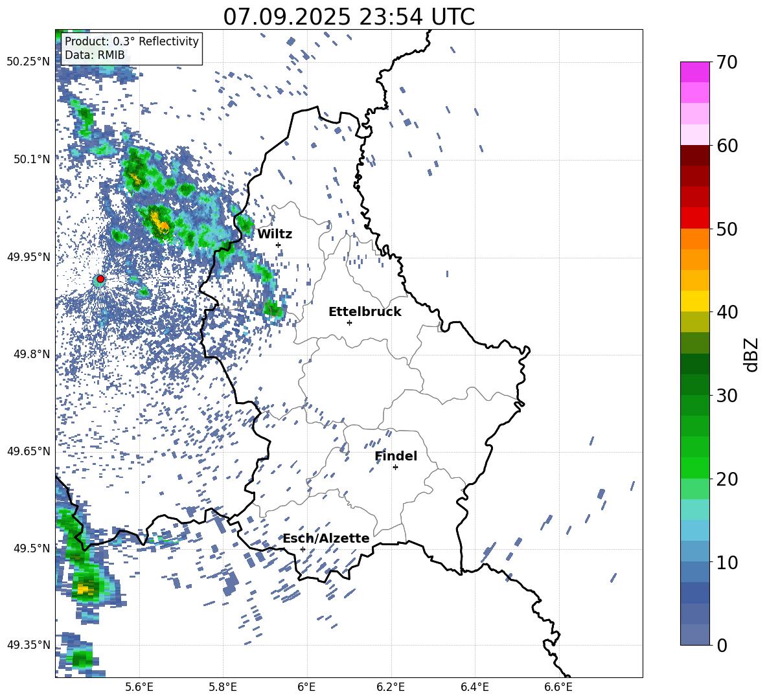Click the 5.8°E longitude label
Image resolution: width=767 pixels, height=700 pixels.
pos(223,687)
